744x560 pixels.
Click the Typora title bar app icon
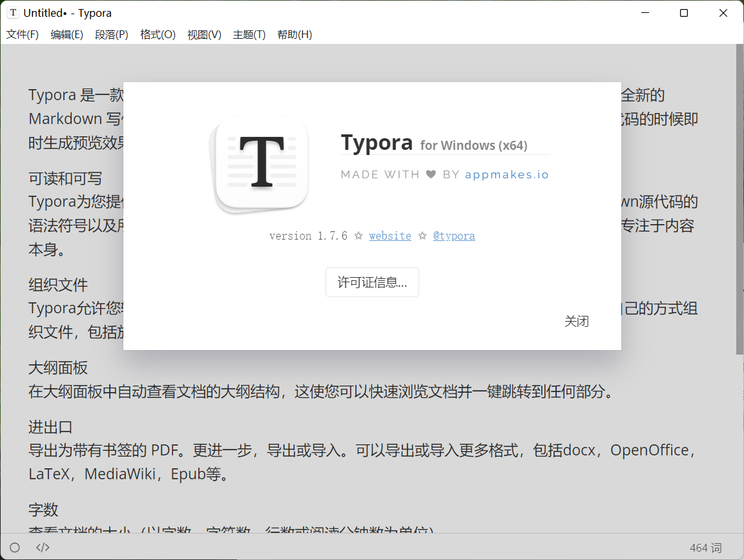click(x=14, y=13)
